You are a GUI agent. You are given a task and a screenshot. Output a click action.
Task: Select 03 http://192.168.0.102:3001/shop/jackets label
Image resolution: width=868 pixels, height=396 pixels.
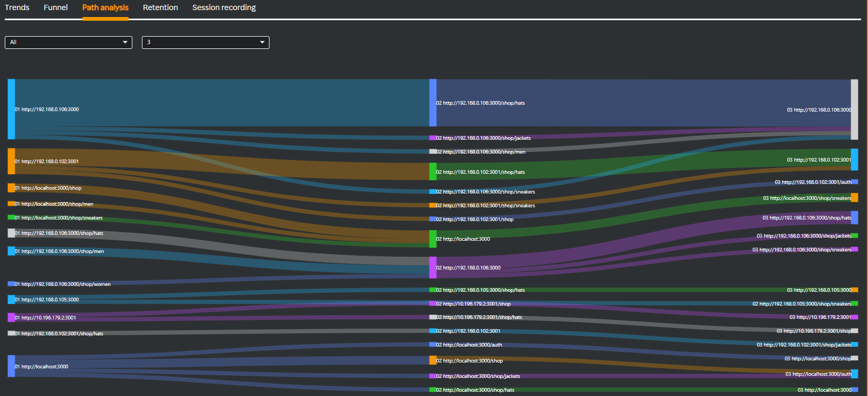(x=804, y=345)
